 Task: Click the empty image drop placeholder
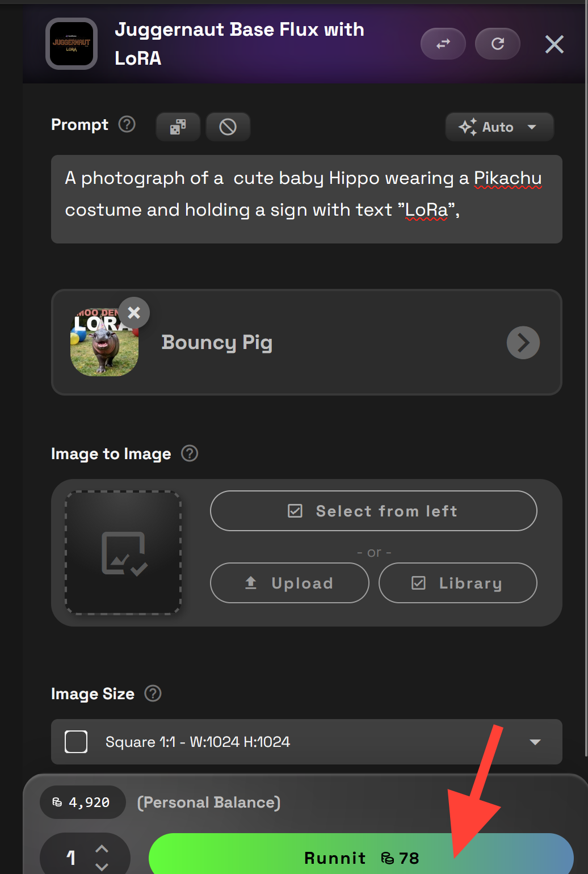[123, 553]
